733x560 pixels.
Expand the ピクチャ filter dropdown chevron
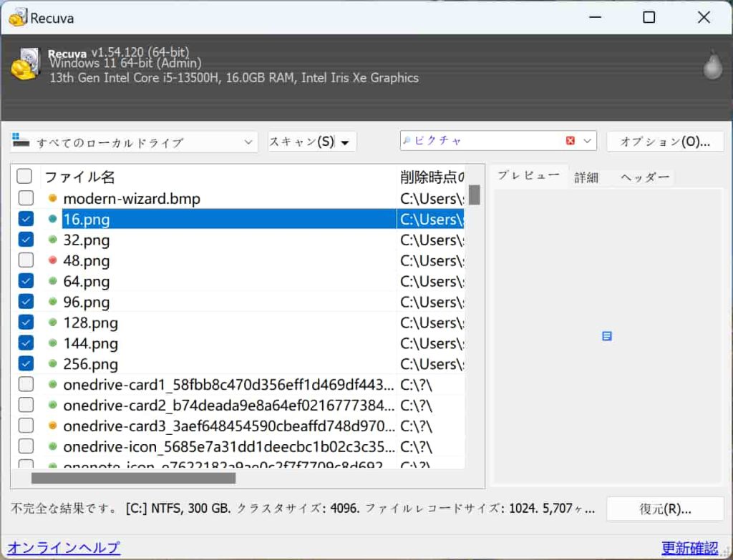point(588,141)
